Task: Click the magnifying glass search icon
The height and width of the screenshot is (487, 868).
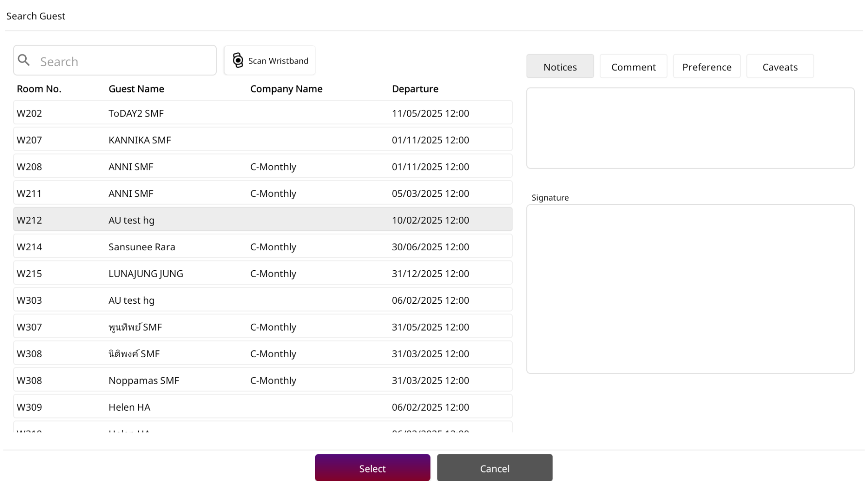Action: point(24,60)
